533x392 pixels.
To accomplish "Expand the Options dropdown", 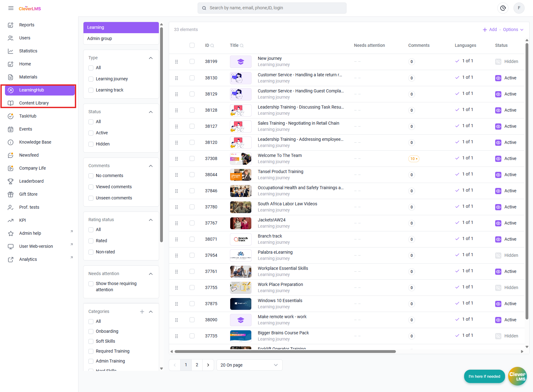I will 513,29.
